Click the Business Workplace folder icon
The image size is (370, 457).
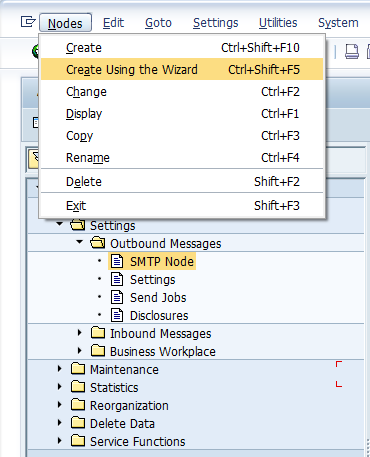(x=98, y=351)
